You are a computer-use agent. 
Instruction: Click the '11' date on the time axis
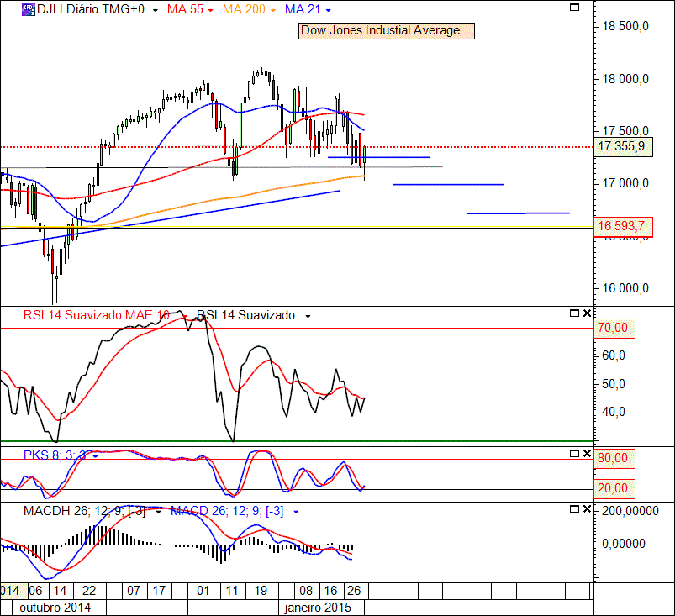(x=232, y=591)
